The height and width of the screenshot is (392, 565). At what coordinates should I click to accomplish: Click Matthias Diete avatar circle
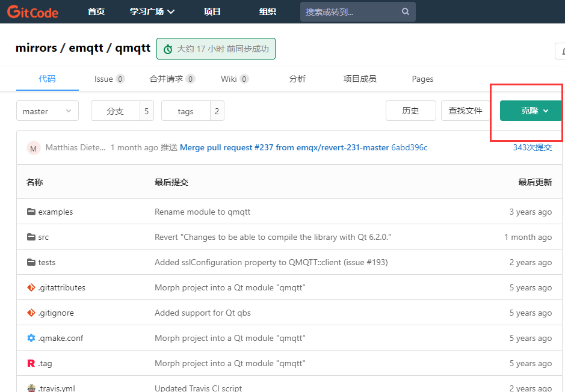pyautogui.click(x=33, y=148)
